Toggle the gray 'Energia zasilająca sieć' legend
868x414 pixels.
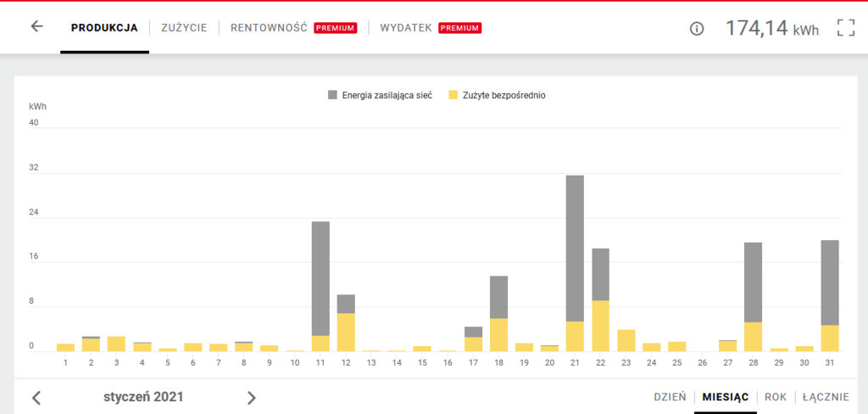(381, 95)
